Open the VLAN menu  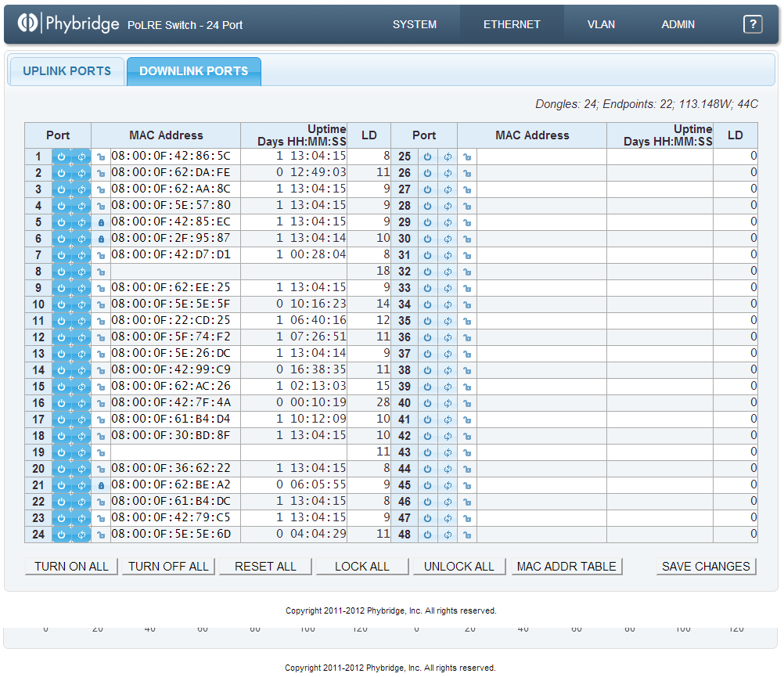click(601, 24)
